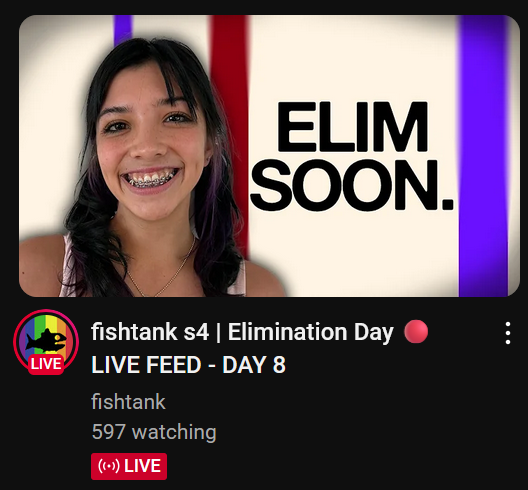This screenshot has width=528, height=490.
Task: Click the 597 watching viewer count
Action: [154, 432]
